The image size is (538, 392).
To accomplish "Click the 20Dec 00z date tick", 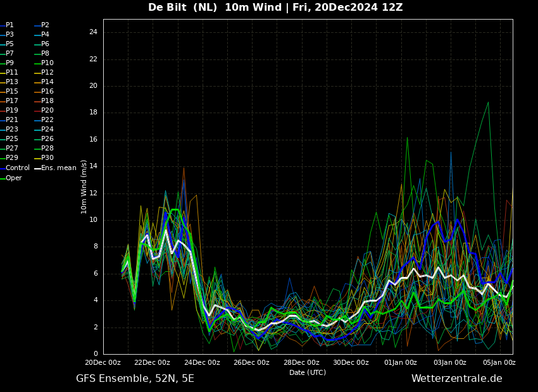I will [103, 362].
